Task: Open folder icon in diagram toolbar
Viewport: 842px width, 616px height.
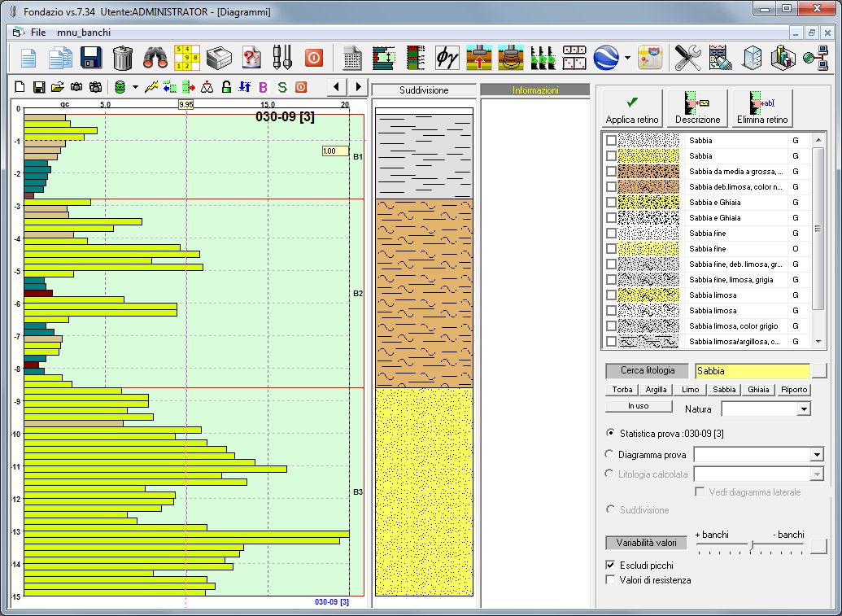Action: [x=58, y=87]
